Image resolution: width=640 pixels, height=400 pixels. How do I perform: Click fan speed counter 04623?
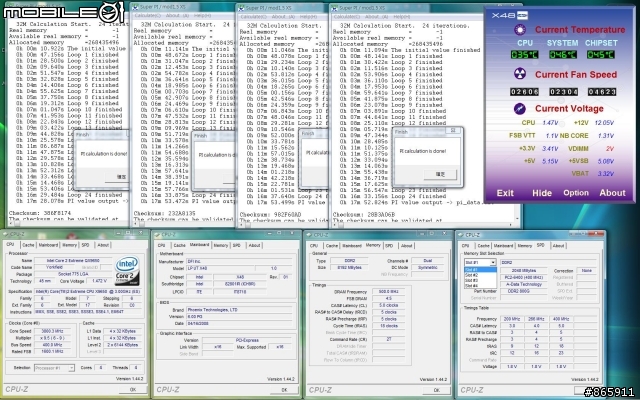point(602,92)
